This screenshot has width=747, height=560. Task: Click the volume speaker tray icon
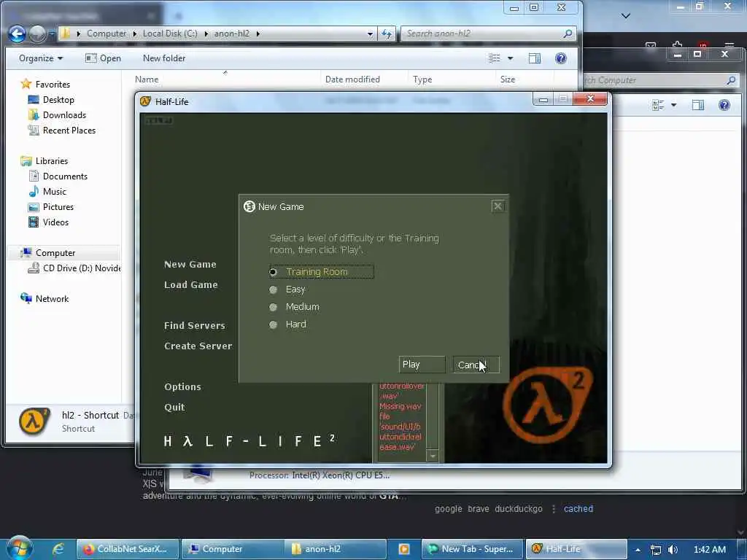[673, 550]
